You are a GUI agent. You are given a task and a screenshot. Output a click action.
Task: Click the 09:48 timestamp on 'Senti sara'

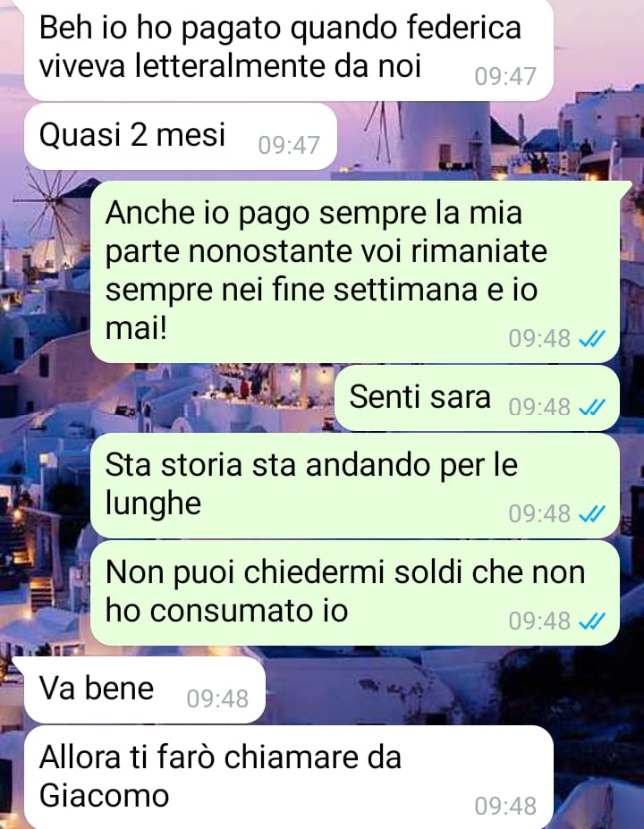(x=540, y=407)
